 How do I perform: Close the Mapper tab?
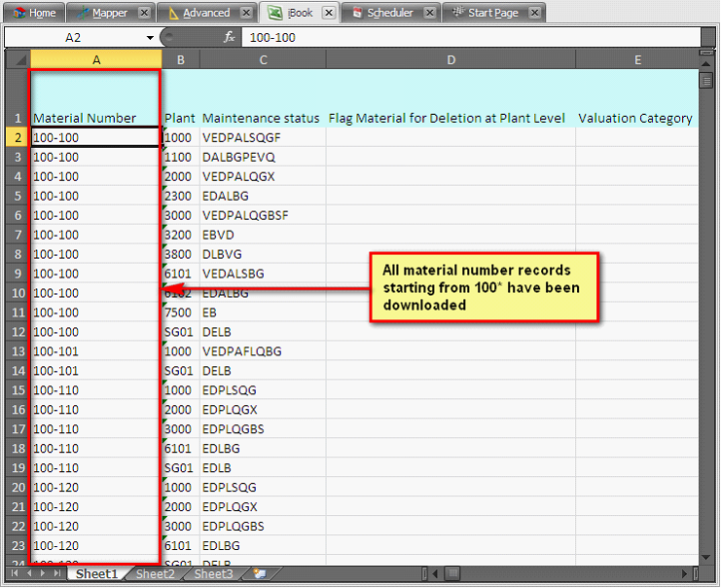point(144,13)
